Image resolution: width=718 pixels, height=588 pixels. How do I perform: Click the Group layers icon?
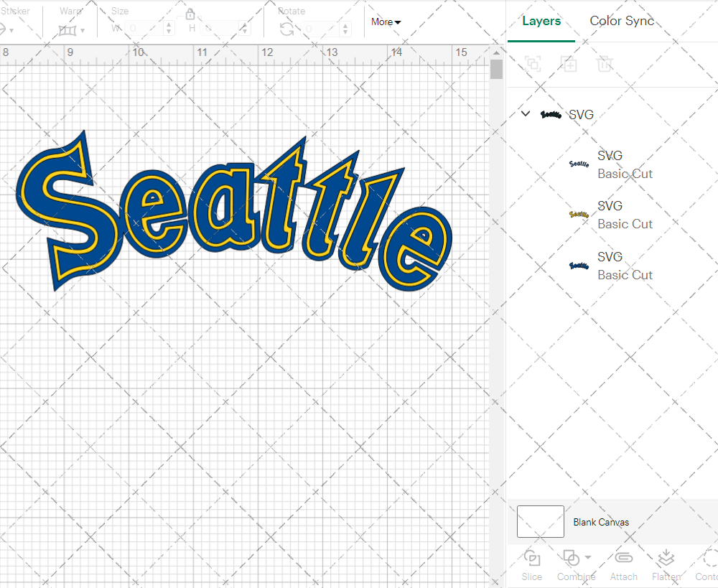coord(533,64)
